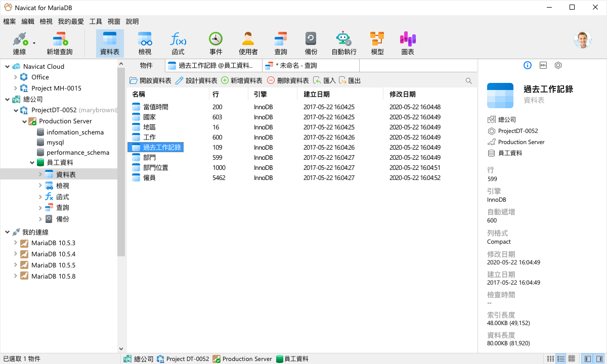Expand the Office project node
607x364 pixels.
pyautogui.click(x=16, y=77)
